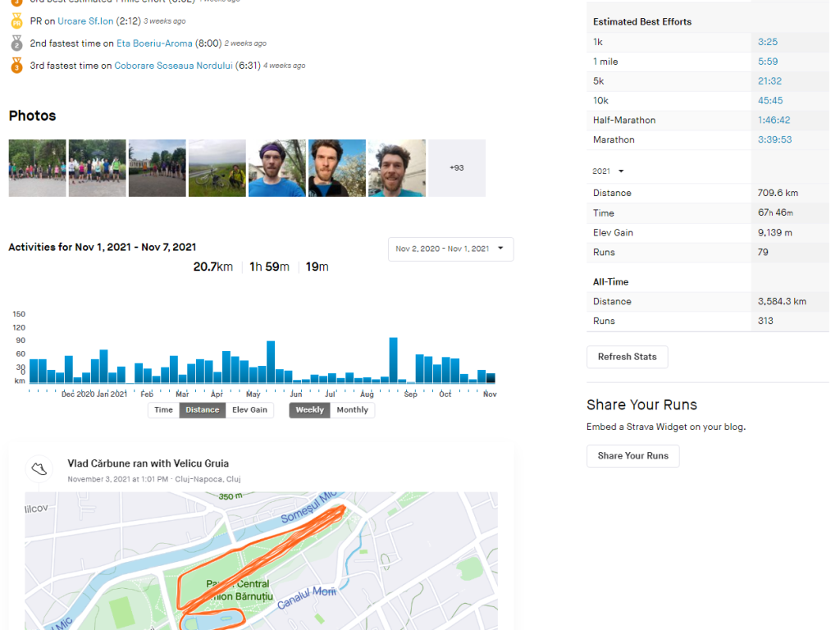Click the Elev Gain value 9,139 m
Screen dimensions: 840x630
775,232
